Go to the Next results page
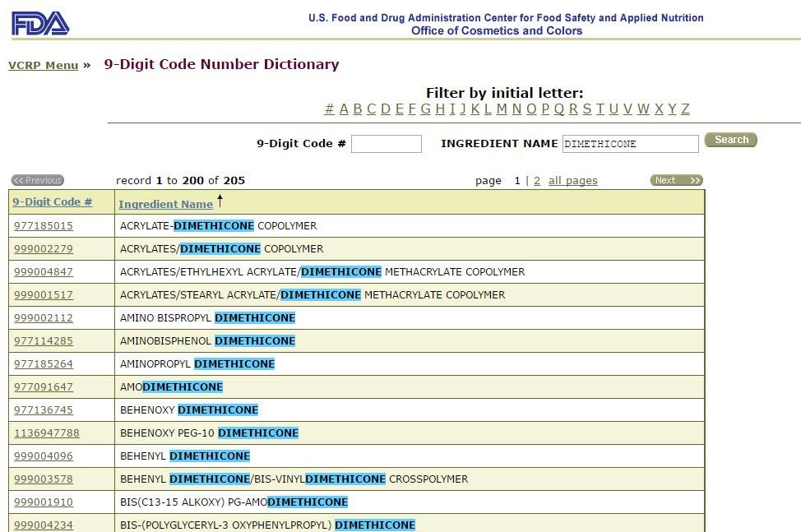The image size is (801, 532). pyautogui.click(x=676, y=180)
